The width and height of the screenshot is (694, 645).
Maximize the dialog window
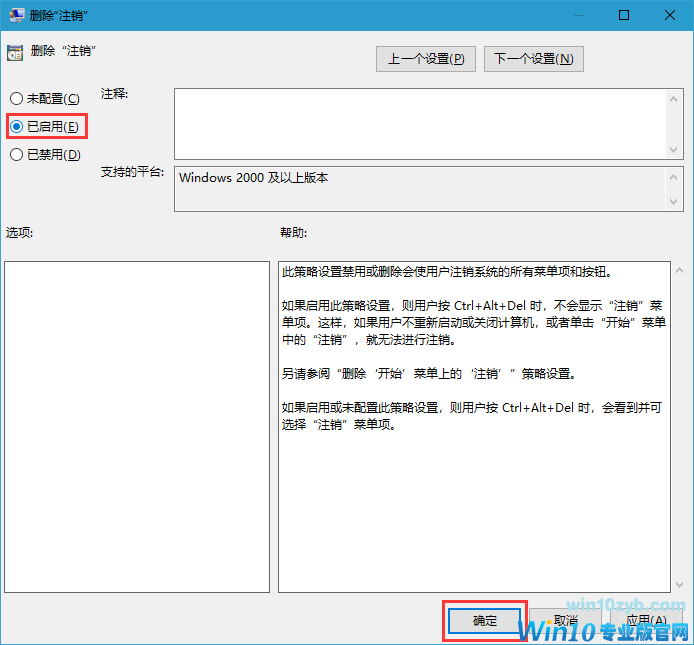pyautogui.click(x=624, y=15)
